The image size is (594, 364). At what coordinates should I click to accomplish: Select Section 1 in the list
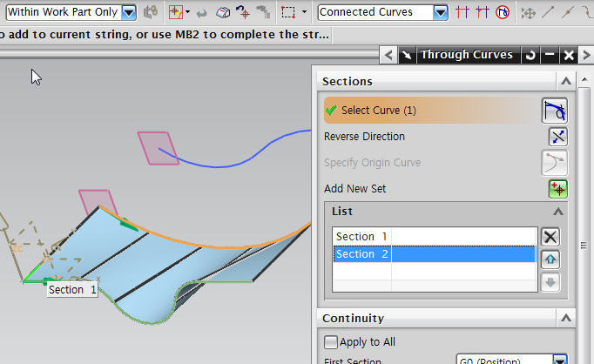click(x=435, y=236)
